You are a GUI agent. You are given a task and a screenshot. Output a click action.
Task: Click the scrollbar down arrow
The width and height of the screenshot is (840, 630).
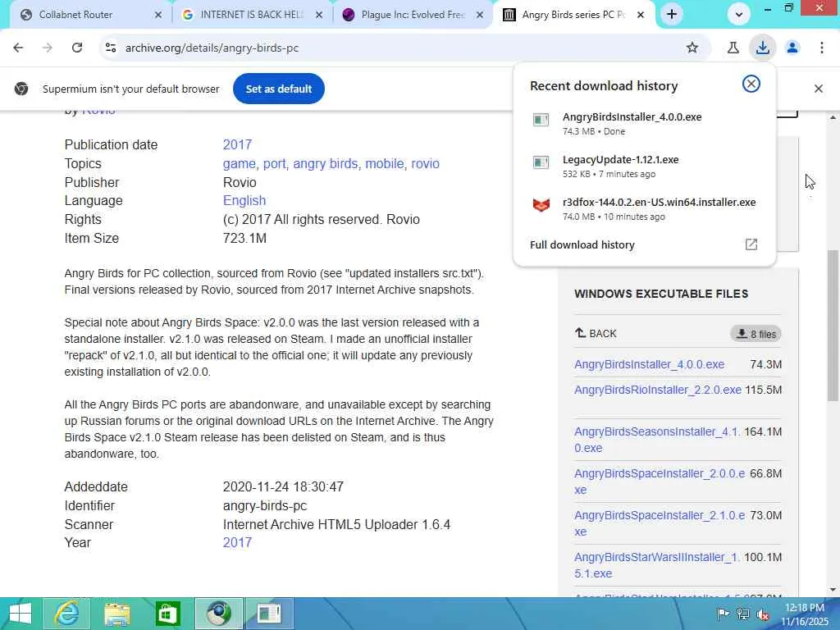tap(833, 590)
